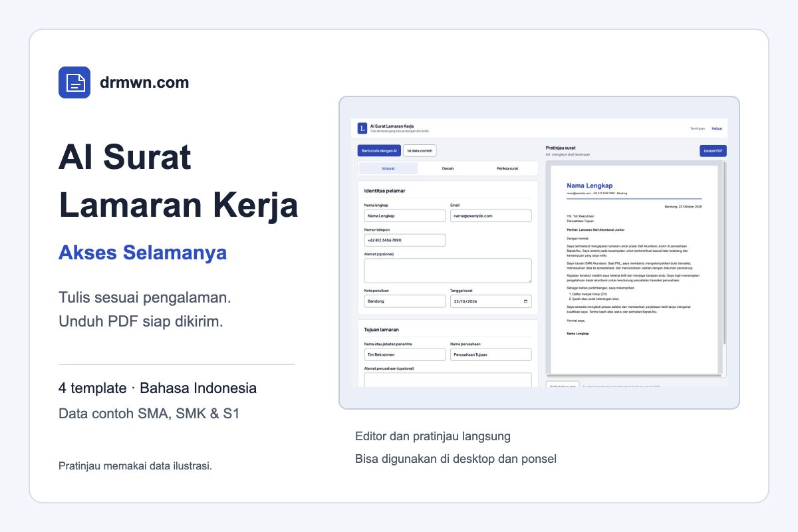Click the "Alamat (opsional)" text area
The height and width of the screenshot is (532, 798).
pos(448,271)
